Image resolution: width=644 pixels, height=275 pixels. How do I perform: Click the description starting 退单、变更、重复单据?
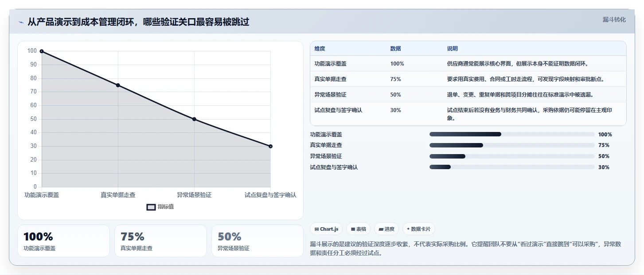coord(520,95)
